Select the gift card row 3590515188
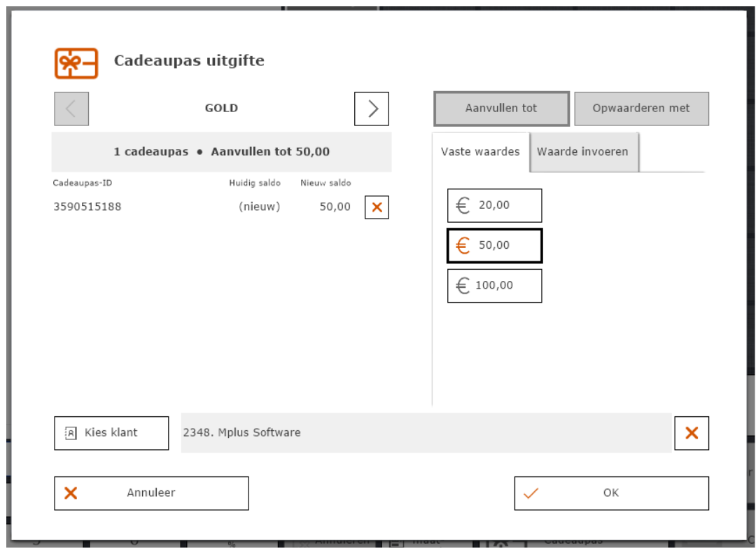The width and height of the screenshot is (756, 550). click(x=203, y=207)
